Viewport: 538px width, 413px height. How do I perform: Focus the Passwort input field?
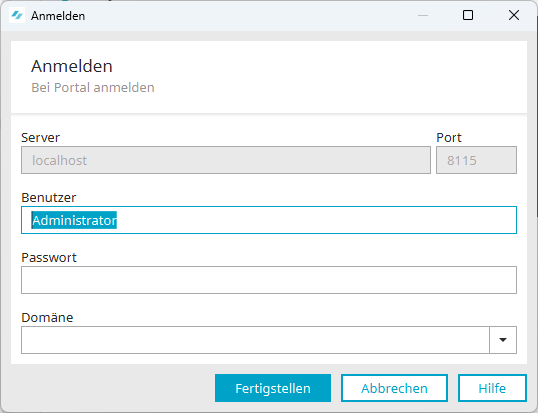pos(269,280)
